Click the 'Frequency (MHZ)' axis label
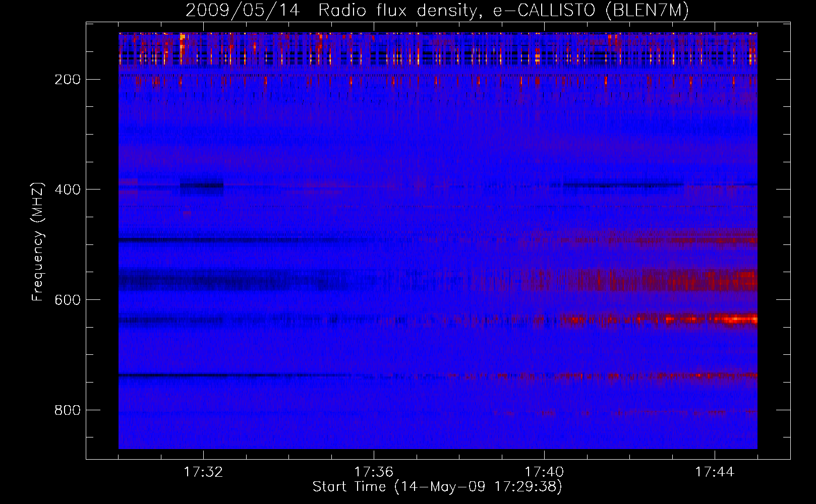816x504 pixels. (x=38, y=242)
